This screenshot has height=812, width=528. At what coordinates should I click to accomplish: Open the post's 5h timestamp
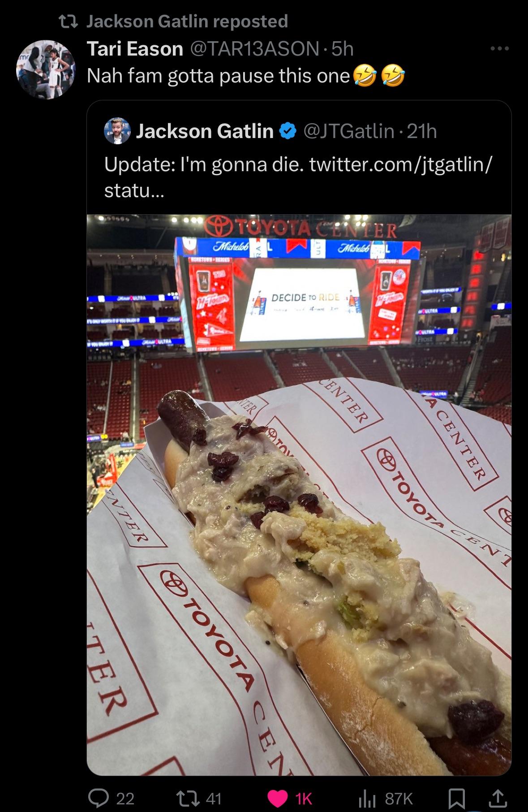pos(343,48)
